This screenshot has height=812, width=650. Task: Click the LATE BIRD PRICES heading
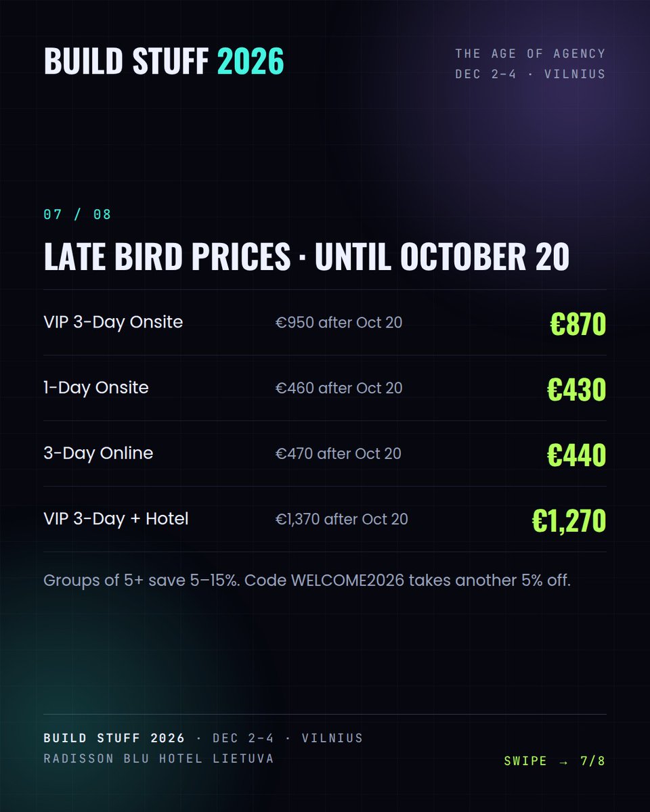pos(306,256)
